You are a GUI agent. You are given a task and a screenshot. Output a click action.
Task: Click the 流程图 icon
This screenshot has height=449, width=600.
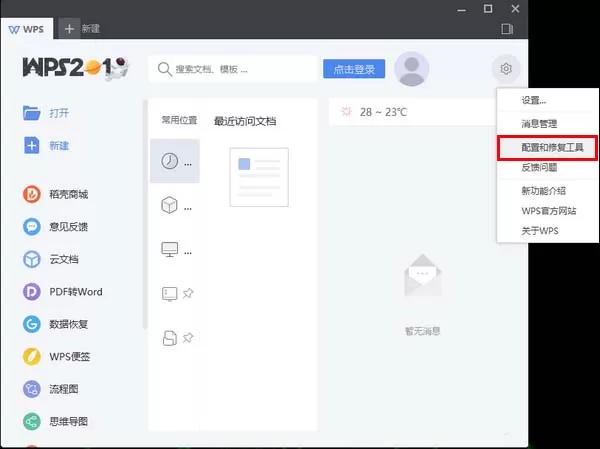click(x=31, y=389)
